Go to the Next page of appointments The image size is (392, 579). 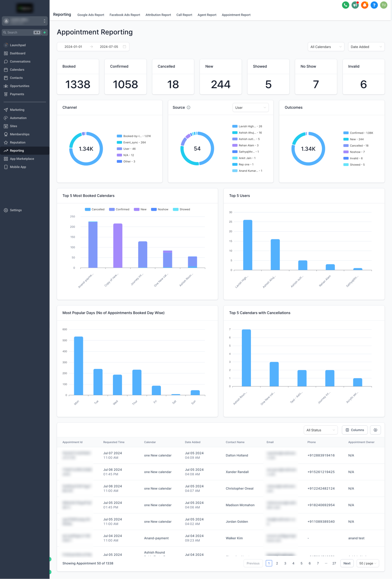[x=347, y=563]
